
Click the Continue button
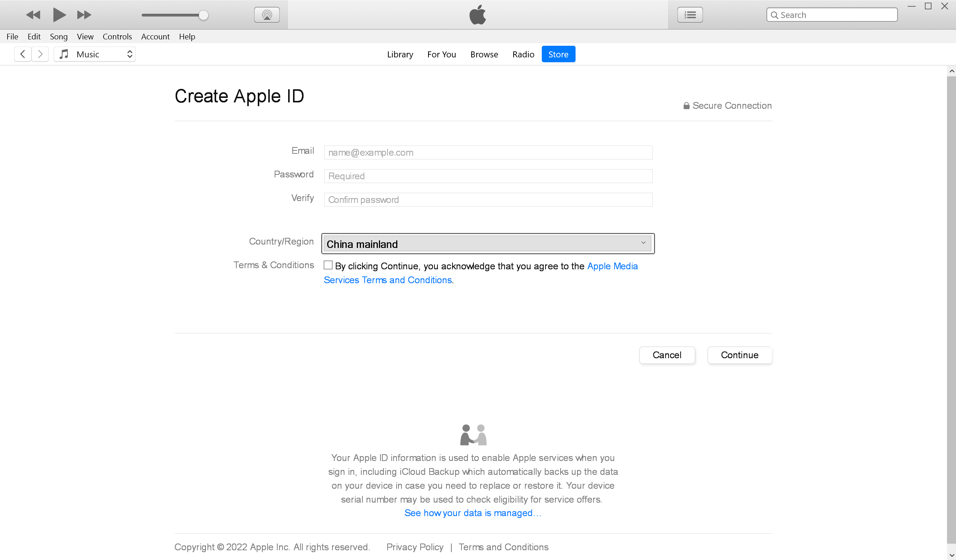[x=740, y=355]
